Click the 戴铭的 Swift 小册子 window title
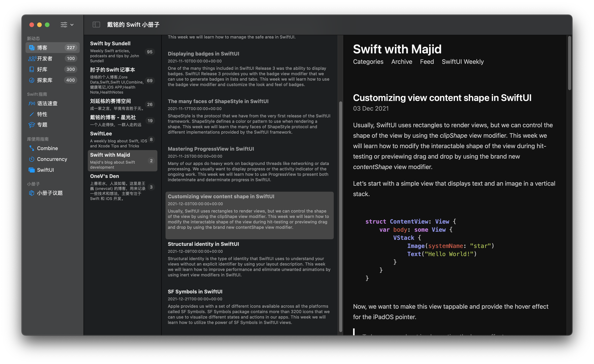Viewport: 594px width, 364px height. (133, 25)
